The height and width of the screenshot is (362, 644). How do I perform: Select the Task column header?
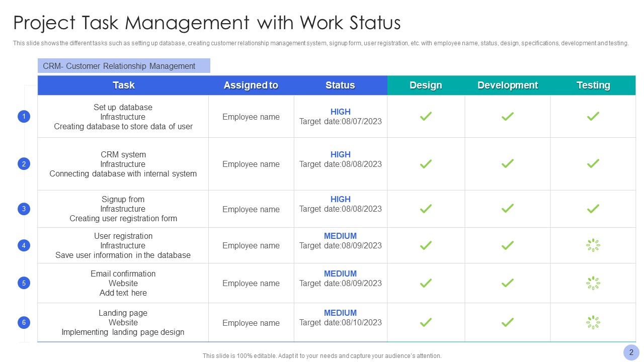[x=123, y=85]
